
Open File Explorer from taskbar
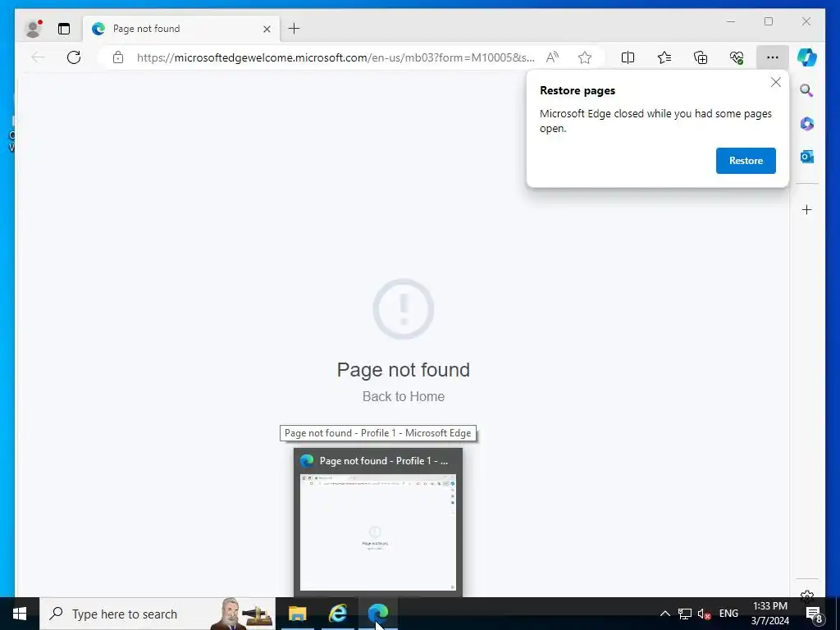(x=297, y=614)
